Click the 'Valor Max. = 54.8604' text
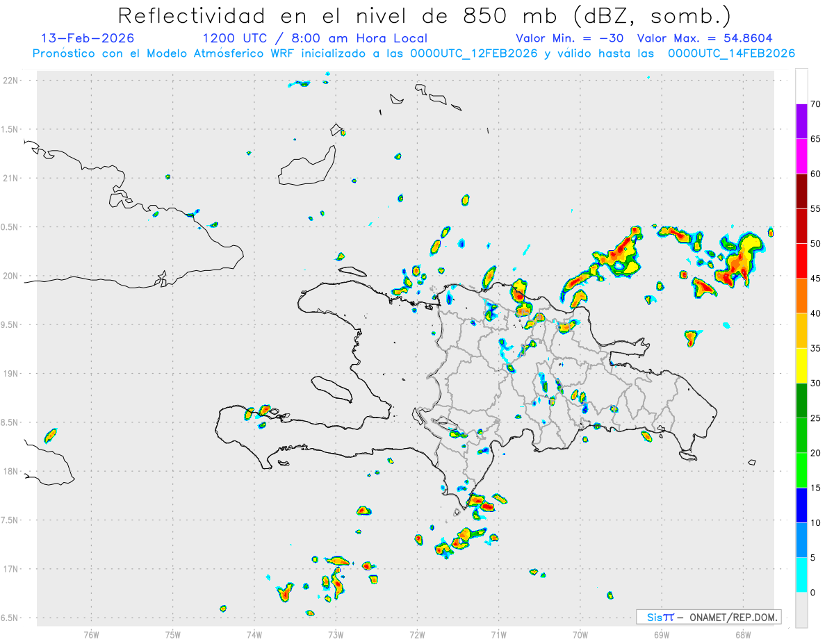The image size is (834, 644). pyautogui.click(x=705, y=38)
